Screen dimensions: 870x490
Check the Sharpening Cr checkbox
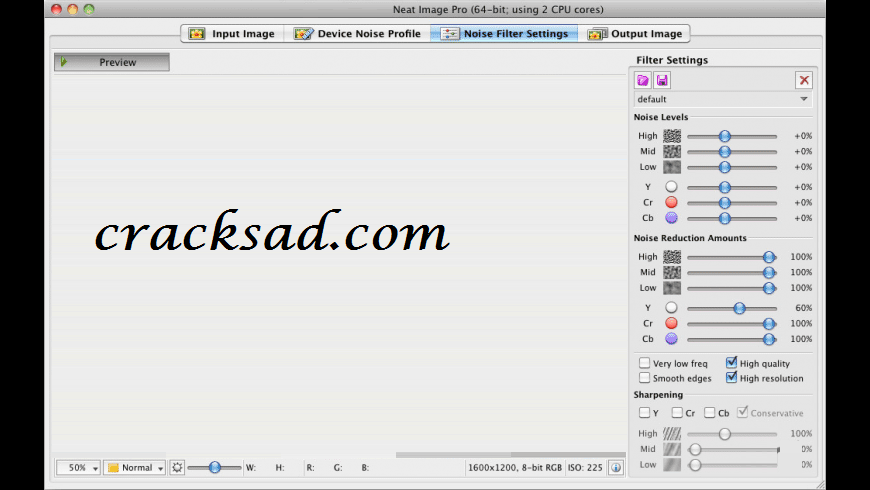click(x=677, y=413)
